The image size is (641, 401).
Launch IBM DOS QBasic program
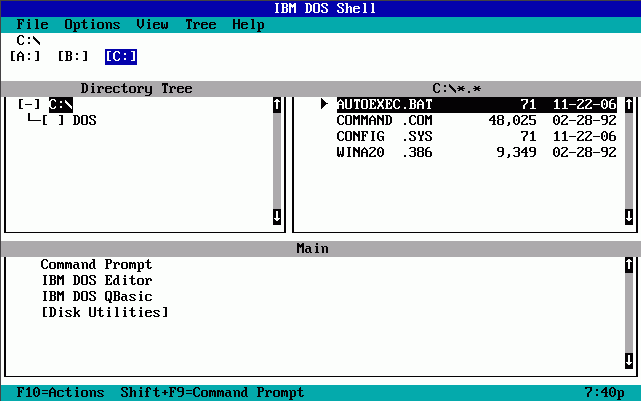(x=96, y=297)
